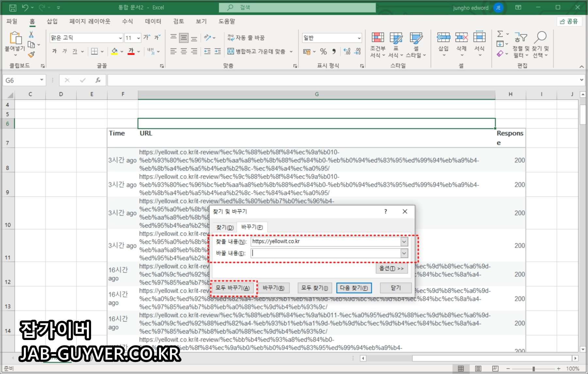Align text left in cell

[173, 51]
